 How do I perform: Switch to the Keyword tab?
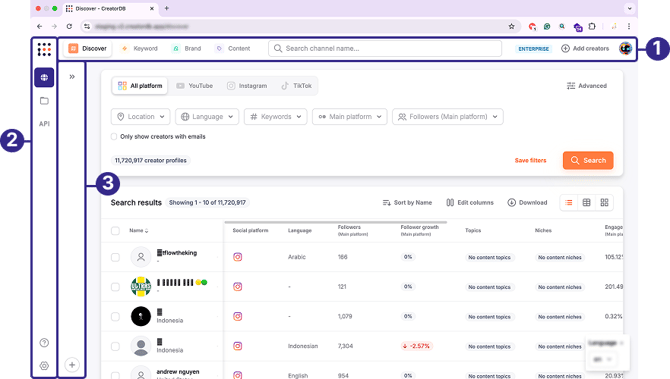[139, 49]
